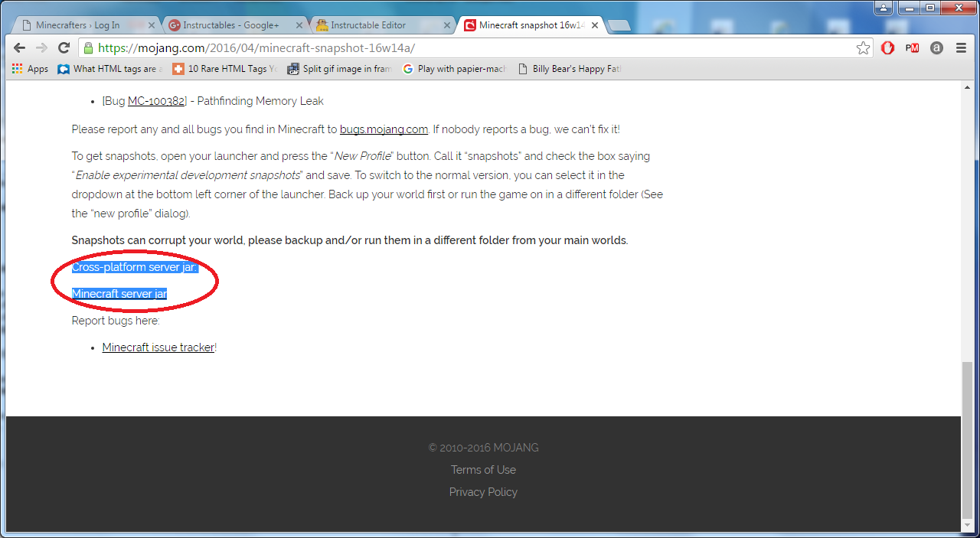This screenshot has width=980, height=538.
Task: Open the Apps bookmarks shortcut
Action: click(31, 69)
